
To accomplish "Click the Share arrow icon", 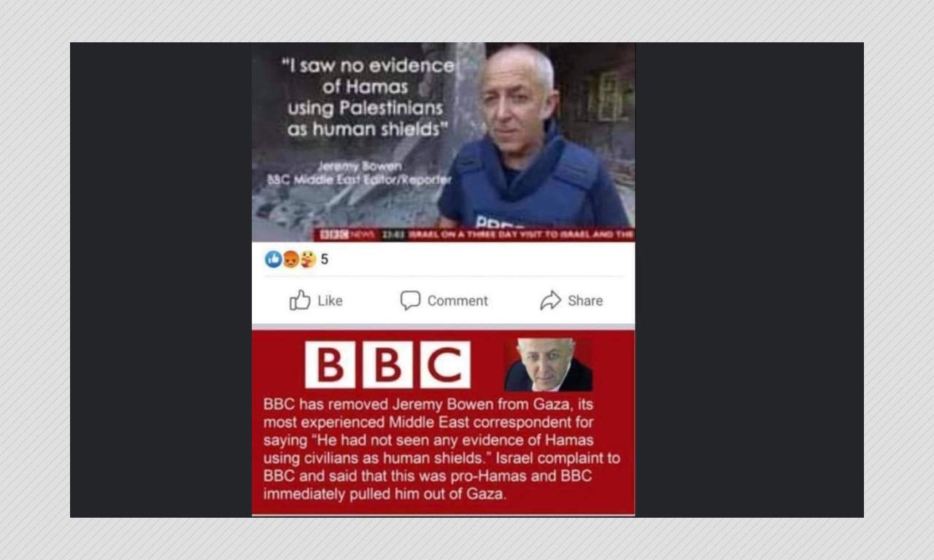I will 550,300.
